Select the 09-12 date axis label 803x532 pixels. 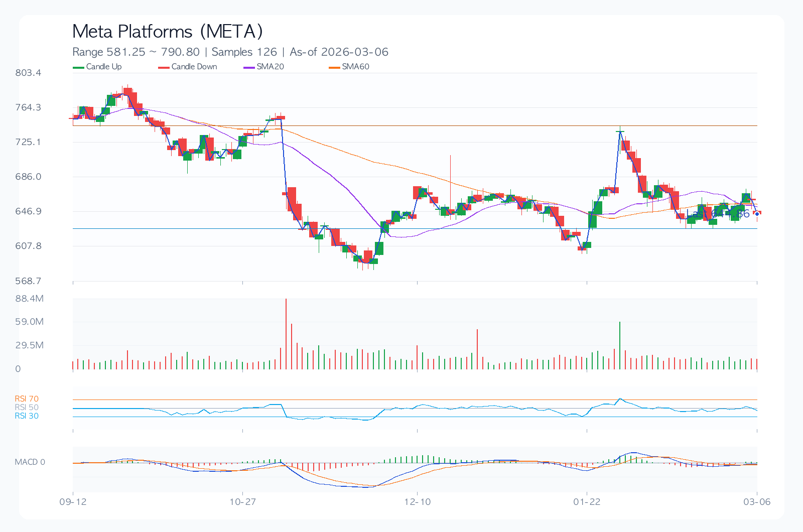[73, 502]
